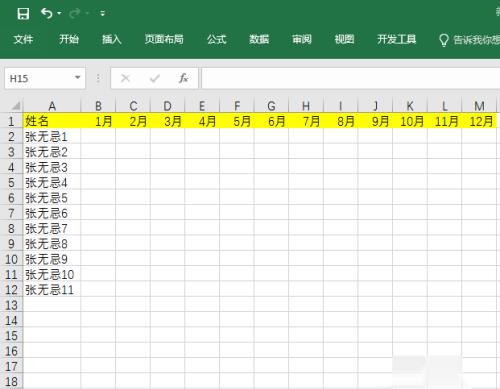Click the 1月 header cell
This screenshot has width=500, height=389.
[x=98, y=121]
